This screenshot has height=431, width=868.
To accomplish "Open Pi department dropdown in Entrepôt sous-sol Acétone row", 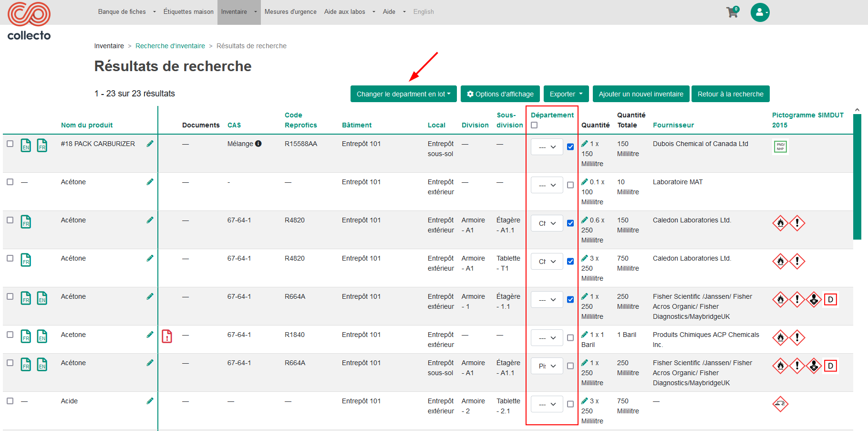I will tap(547, 366).
